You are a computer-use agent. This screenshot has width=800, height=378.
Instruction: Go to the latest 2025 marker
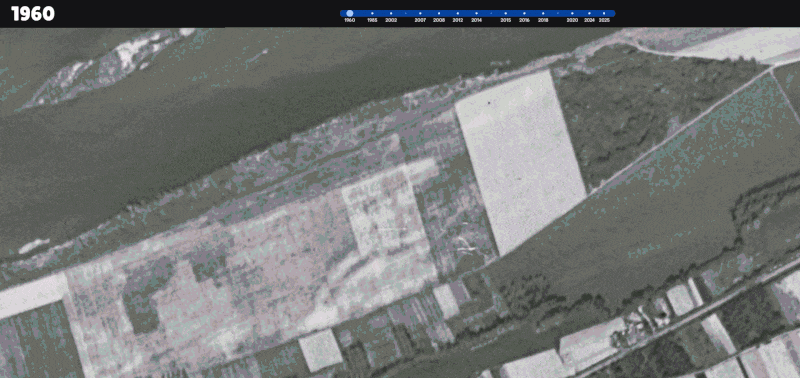[x=604, y=13]
